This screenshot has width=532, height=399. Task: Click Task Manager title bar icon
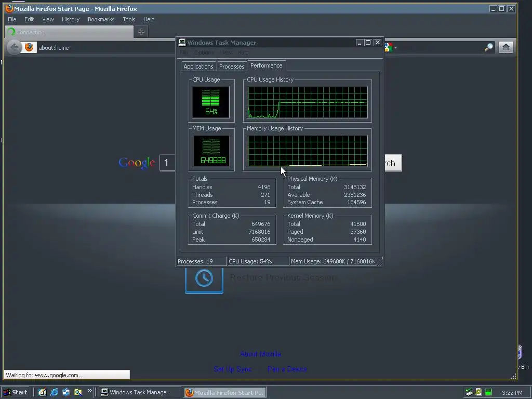click(182, 42)
